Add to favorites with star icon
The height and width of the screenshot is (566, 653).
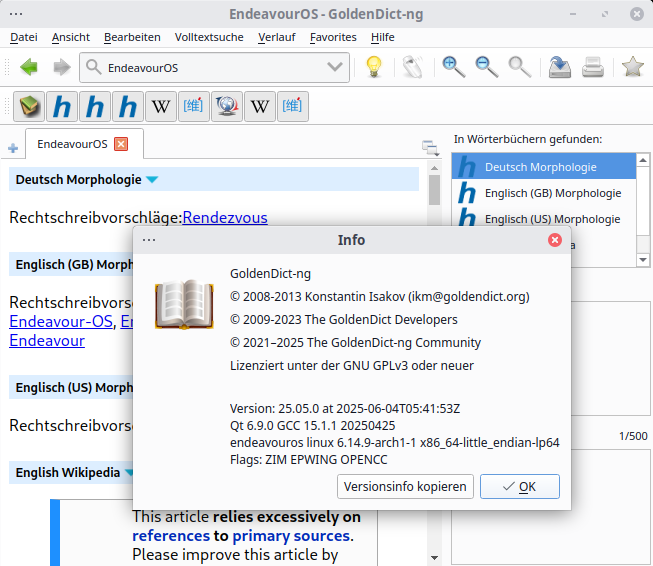(x=633, y=67)
